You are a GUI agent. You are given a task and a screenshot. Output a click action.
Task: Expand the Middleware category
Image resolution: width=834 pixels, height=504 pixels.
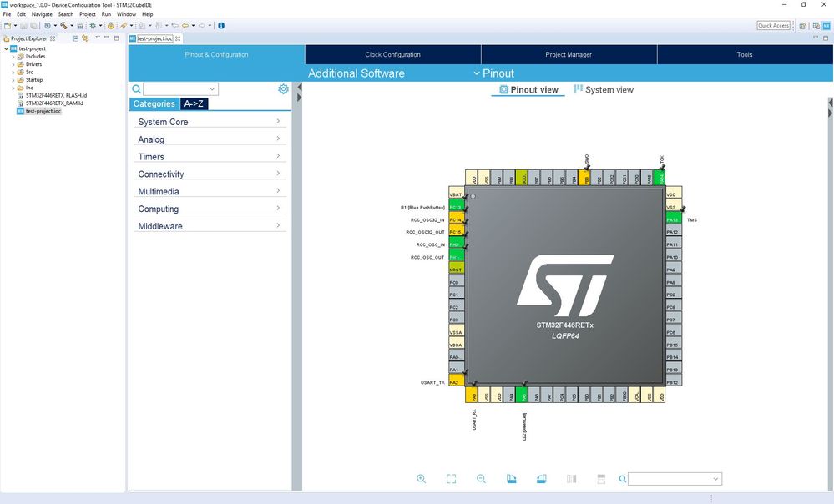[x=210, y=226]
